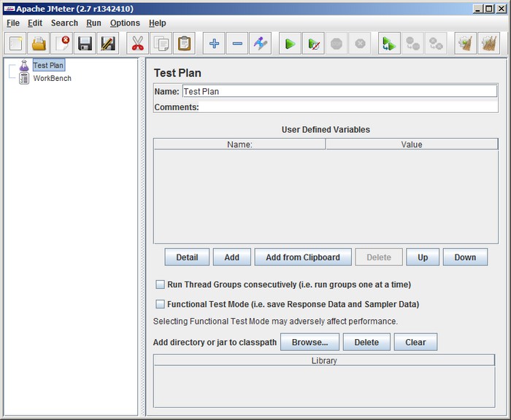Screen dimensions: 511x420
Task: Click the classpath Delete button
Action: (x=366, y=342)
